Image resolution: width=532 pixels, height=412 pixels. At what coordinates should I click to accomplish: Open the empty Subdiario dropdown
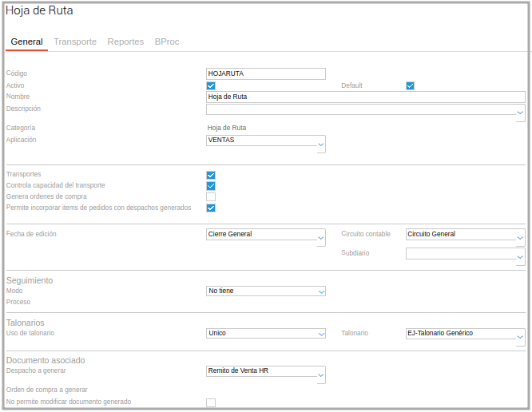pyautogui.click(x=520, y=258)
